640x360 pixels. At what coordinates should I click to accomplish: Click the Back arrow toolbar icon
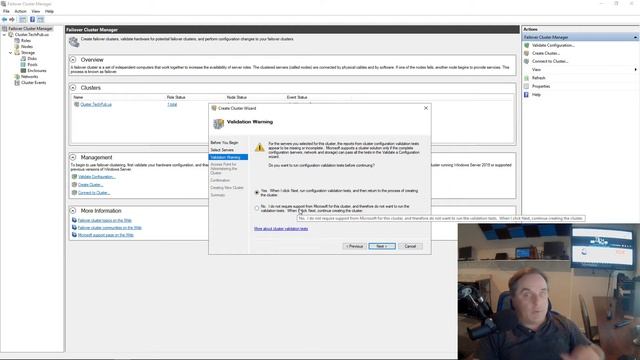pyautogui.click(x=4, y=19)
